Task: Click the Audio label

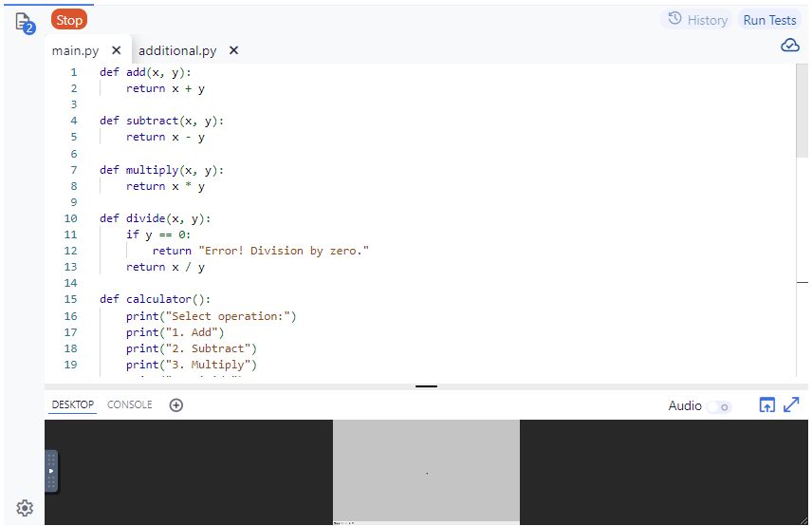Action: (x=685, y=405)
